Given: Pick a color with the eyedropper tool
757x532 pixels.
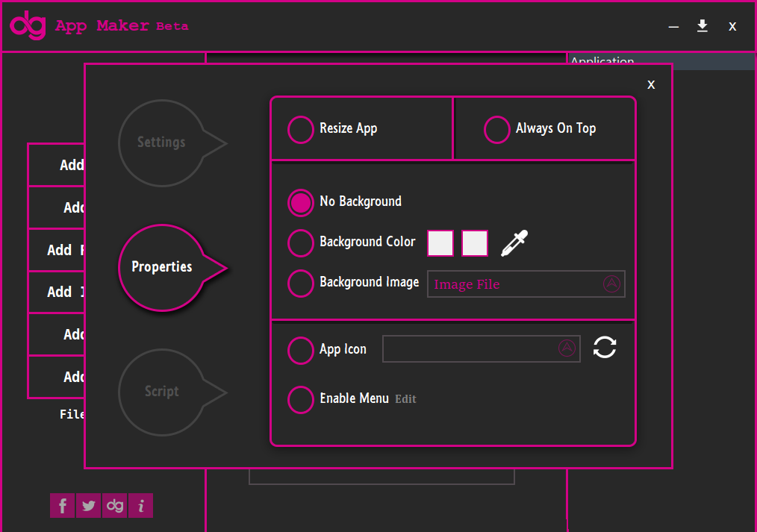Looking at the screenshot, I should (x=514, y=243).
